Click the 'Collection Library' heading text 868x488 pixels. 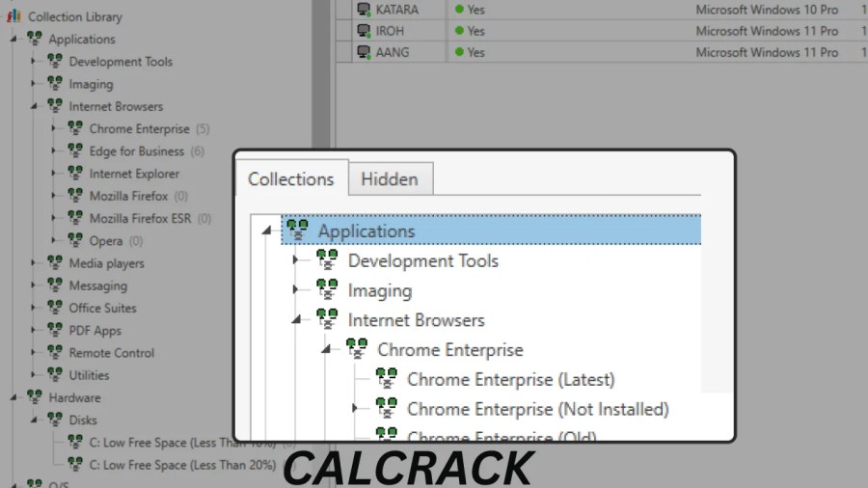[75, 16]
